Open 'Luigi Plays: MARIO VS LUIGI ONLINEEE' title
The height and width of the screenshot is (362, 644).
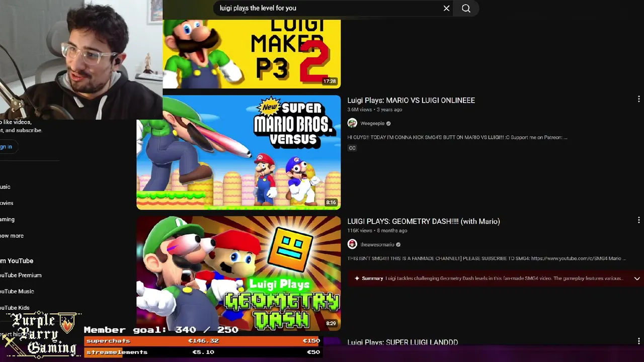pyautogui.click(x=411, y=100)
